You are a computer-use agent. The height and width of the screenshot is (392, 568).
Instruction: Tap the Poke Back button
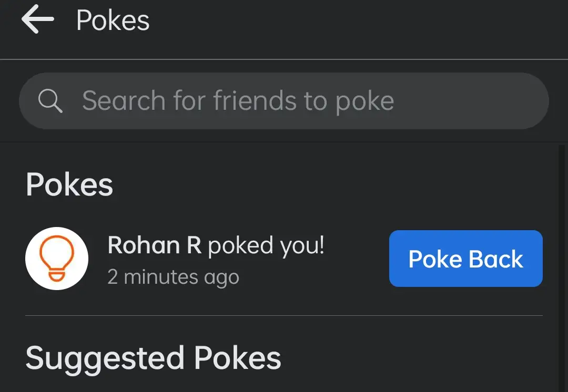466,259
